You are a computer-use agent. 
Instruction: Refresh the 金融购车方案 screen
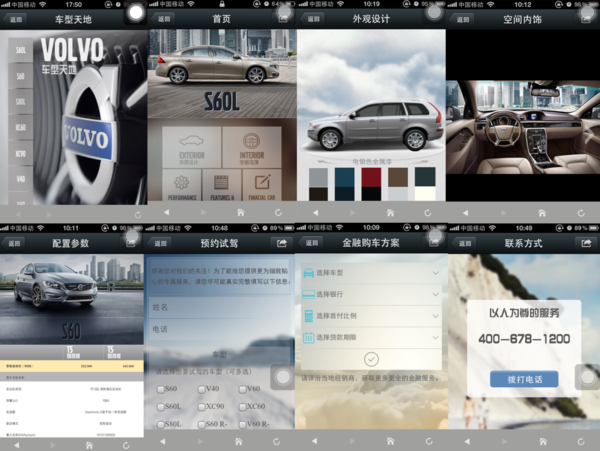(x=429, y=441)
